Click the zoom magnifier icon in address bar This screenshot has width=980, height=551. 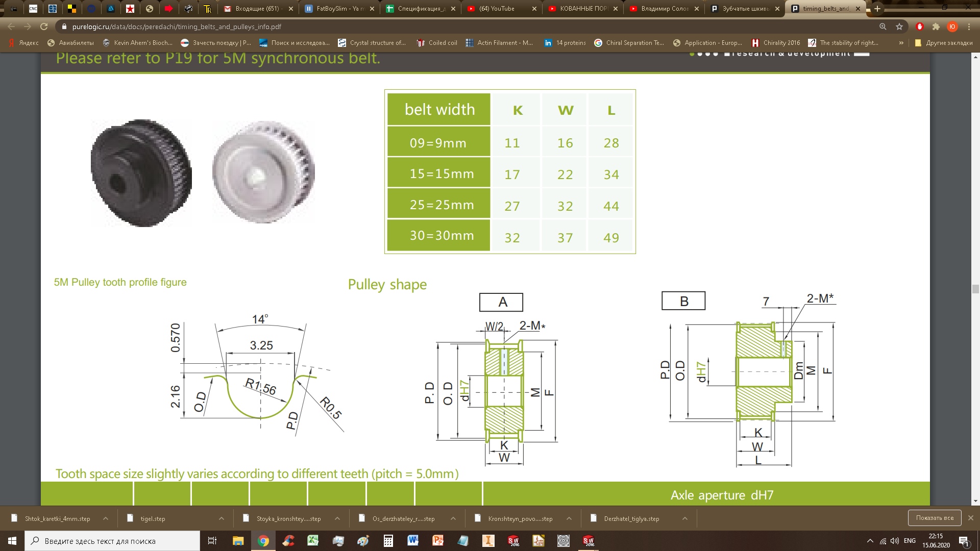(x=883, y=27)
